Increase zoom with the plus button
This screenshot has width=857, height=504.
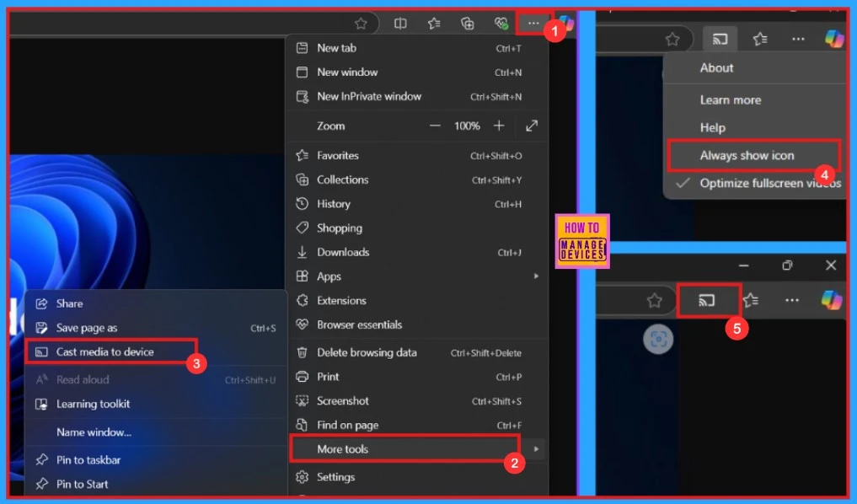499,126
